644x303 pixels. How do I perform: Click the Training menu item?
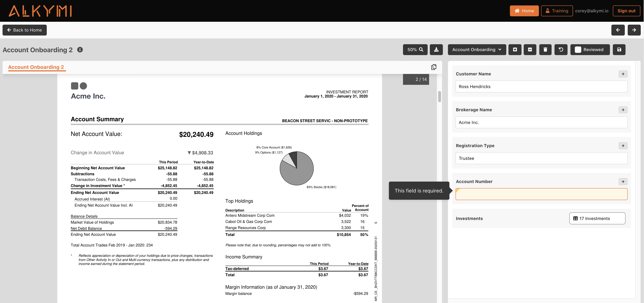click(x=557, y=11)
